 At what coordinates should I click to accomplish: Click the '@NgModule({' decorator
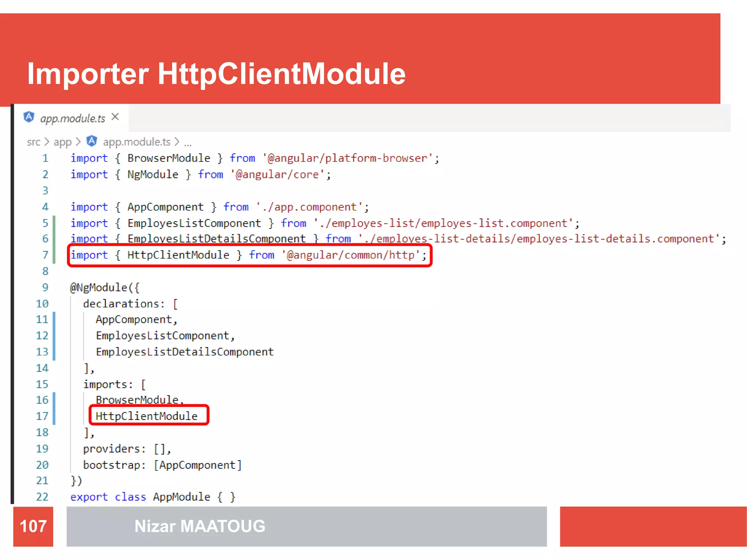click(x=105, y=287)
